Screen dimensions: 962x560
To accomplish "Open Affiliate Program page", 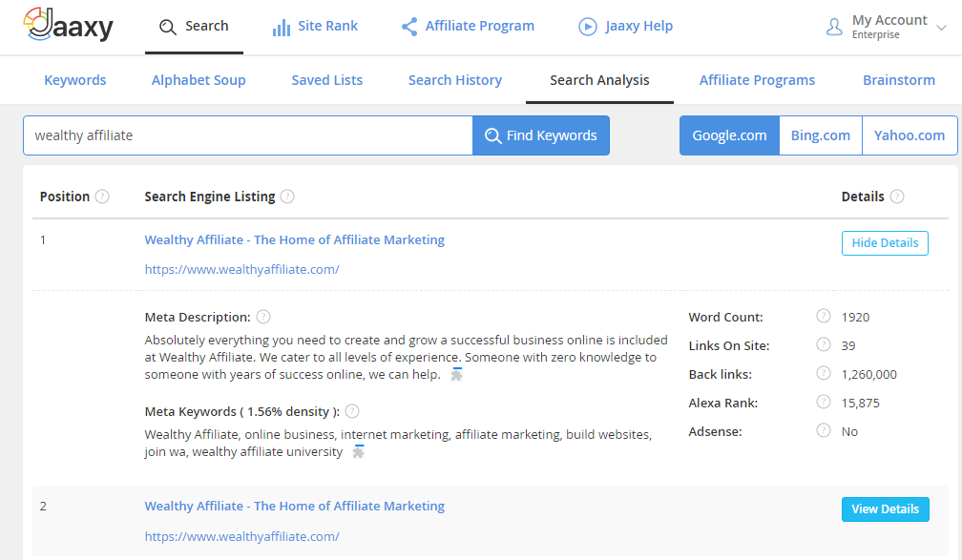I will click(468, 27).
